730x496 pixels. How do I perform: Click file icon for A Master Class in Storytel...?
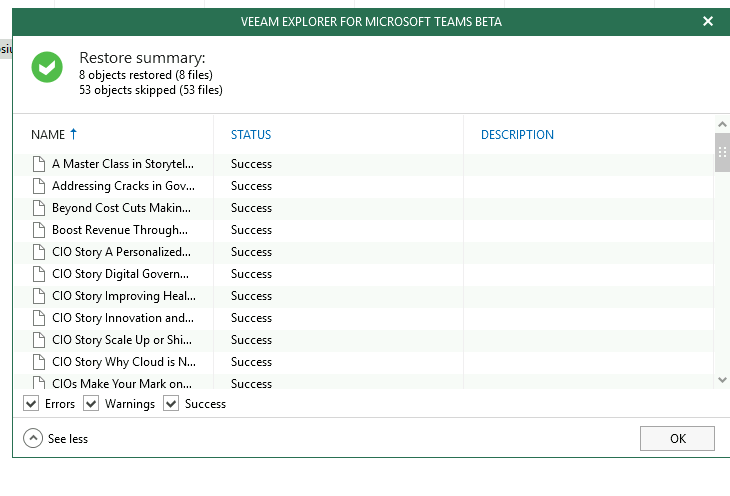pos(39,164)
